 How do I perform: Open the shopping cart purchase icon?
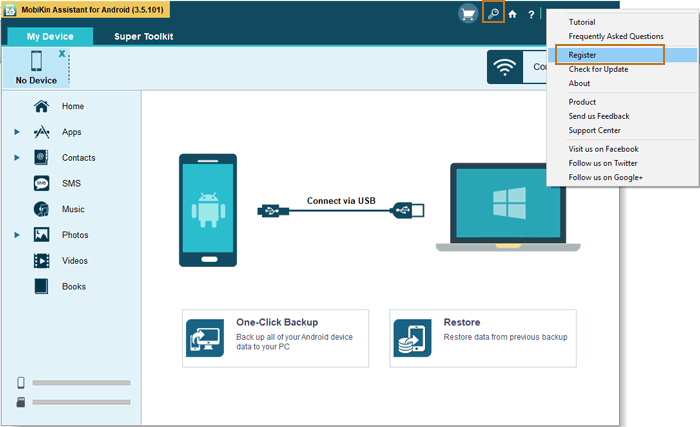pos(468,14)
